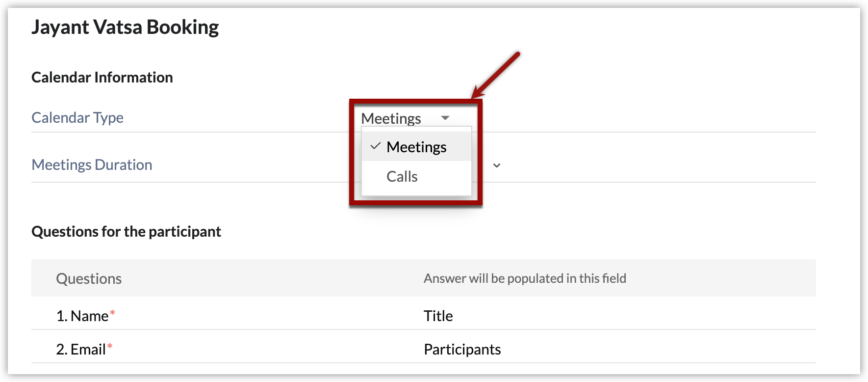Expand the Meetings Duration chevron
The image size is (868, 382).
[497, 165]
